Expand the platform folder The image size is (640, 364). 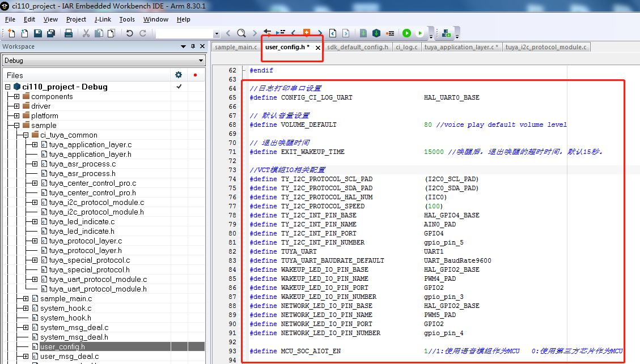coord(16,115)
